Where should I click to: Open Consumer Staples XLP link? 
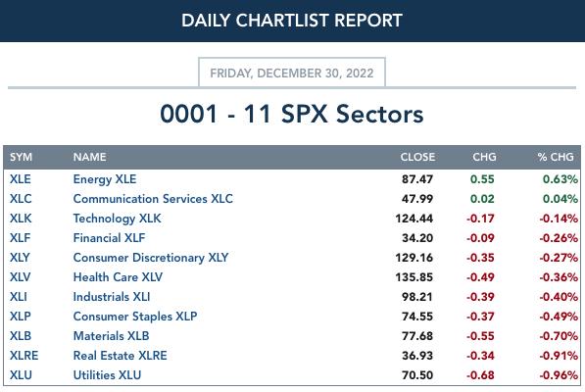(x=135, y=317)
